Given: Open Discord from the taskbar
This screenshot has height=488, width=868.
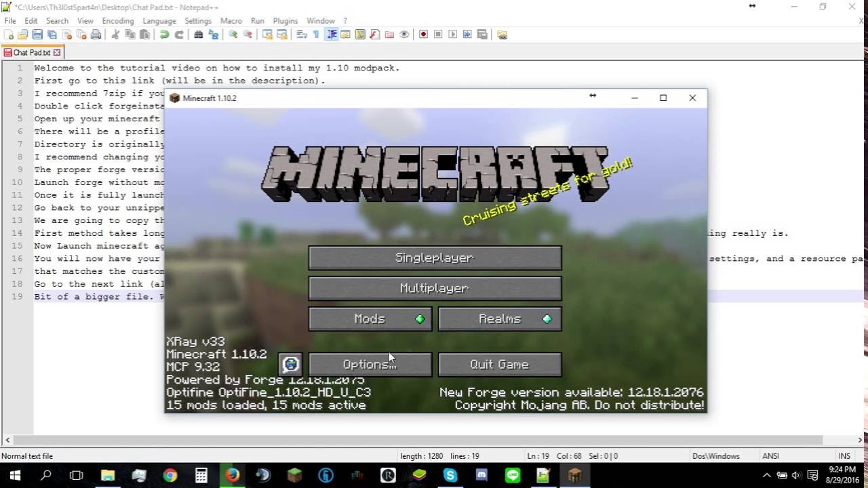Looking at the screenshot, I should (481, 475).
